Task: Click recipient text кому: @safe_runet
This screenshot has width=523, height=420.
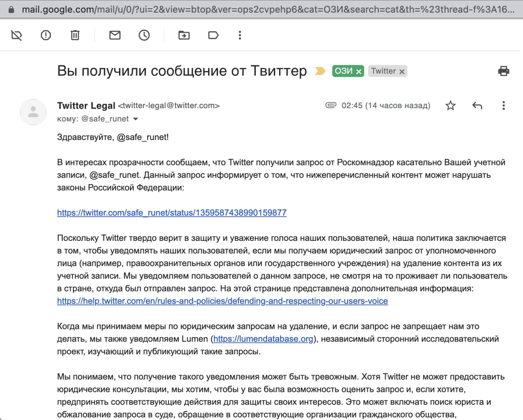Action: 93,119
